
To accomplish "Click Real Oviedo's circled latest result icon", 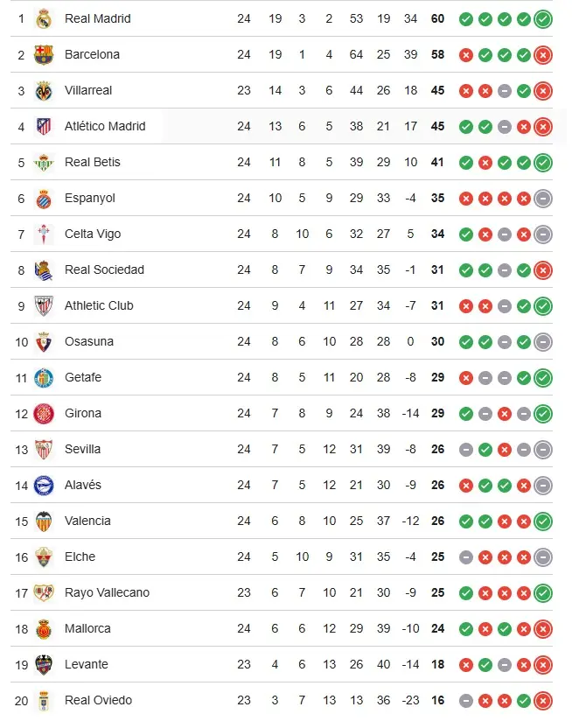I will pyautogui.click(x=543, y=700).
